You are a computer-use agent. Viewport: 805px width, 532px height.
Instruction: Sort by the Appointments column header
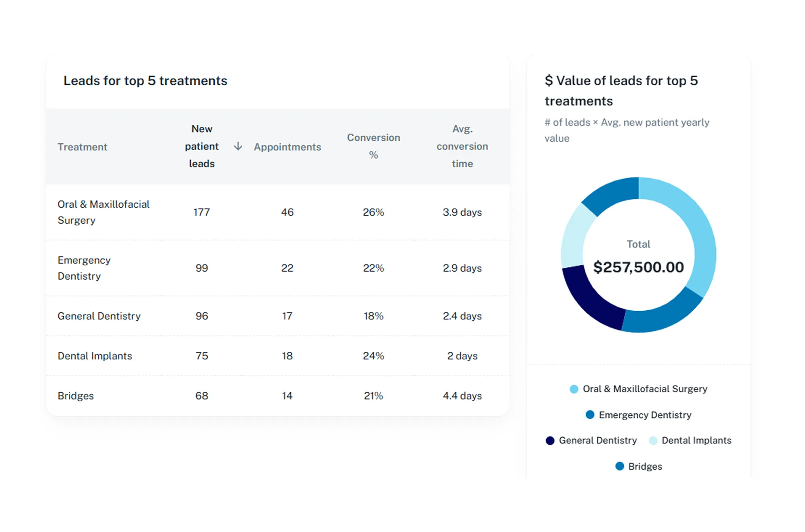point(287,147)
